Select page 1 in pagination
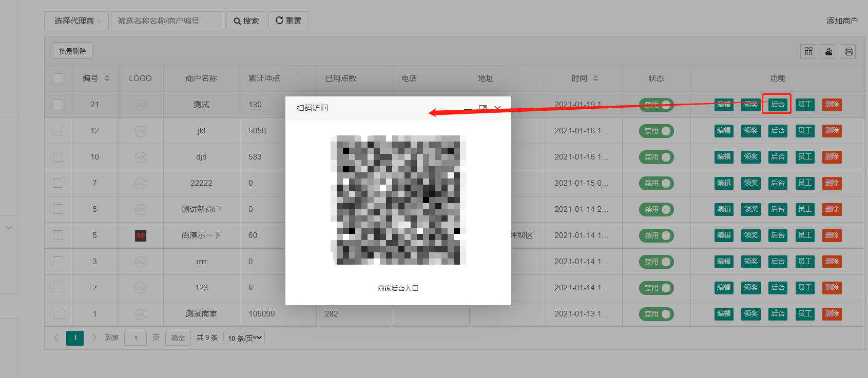The width and height of the screenshot is (868, 378). (x=75, y=337)
